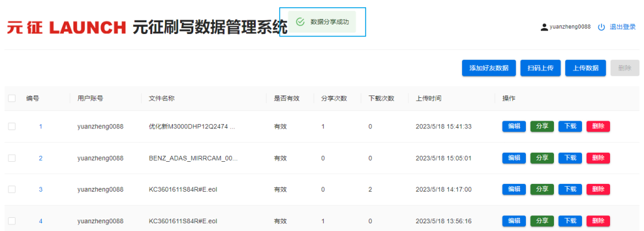Viewport: 644px width, 231px height.
Task: Click the 扫码上传 button
Action: (540, 68)
